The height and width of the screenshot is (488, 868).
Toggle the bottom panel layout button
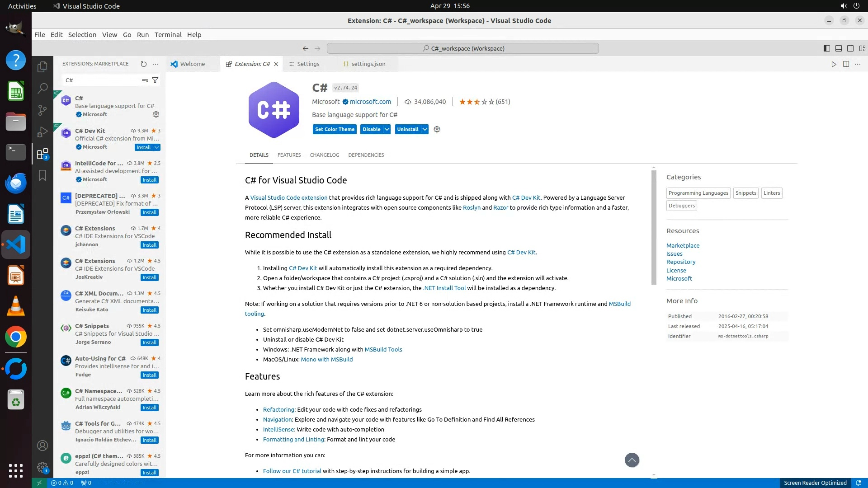(x=839, y=48)
